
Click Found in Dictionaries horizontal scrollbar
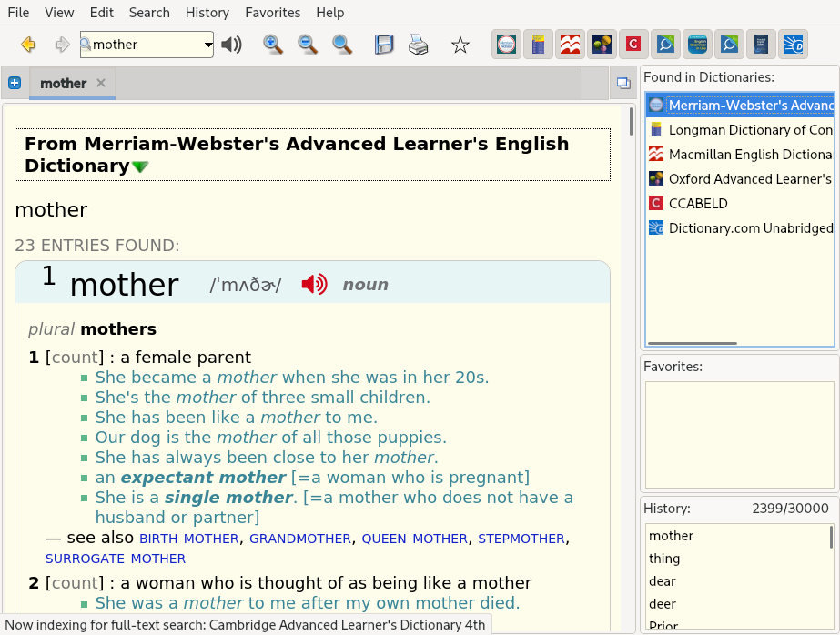693,343
